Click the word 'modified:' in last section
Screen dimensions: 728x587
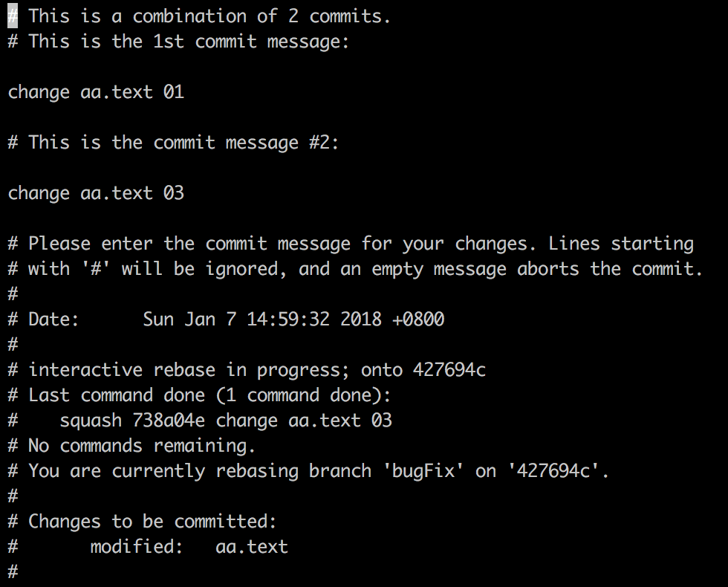pyautogui.click(x=137, y=547)
